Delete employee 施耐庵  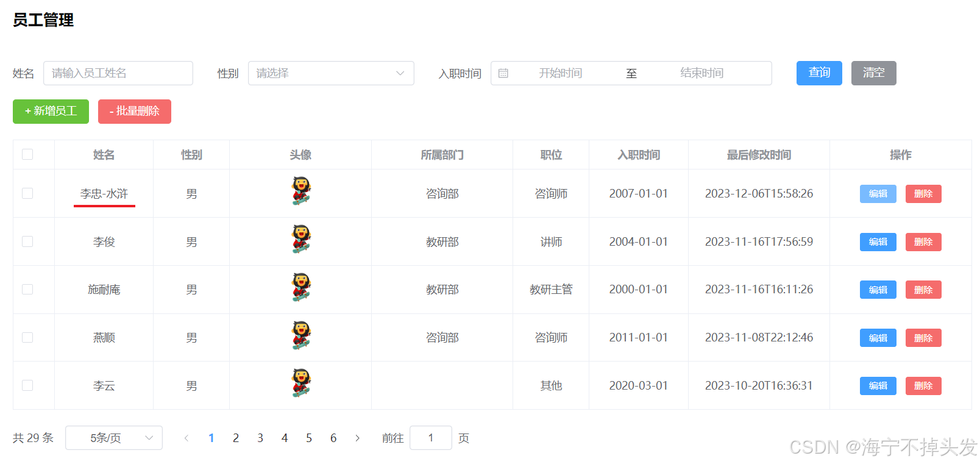(x=923, y=290)
